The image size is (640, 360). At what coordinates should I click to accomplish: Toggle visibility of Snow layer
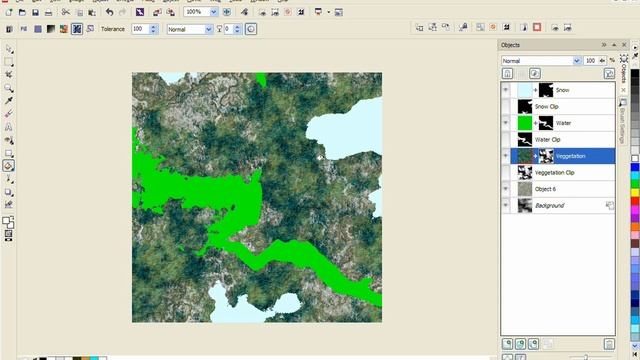[x=506, y=90]
